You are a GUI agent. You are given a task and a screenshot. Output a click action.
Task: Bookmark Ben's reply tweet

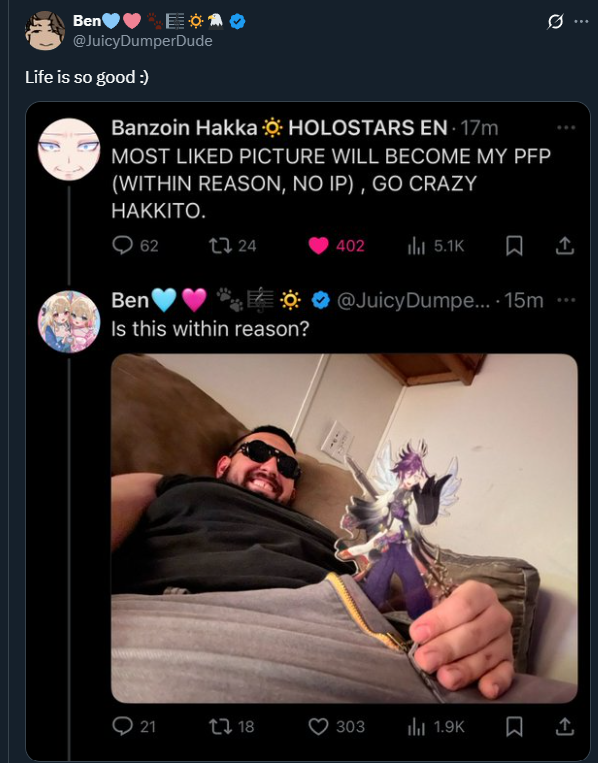pos(514,727)
